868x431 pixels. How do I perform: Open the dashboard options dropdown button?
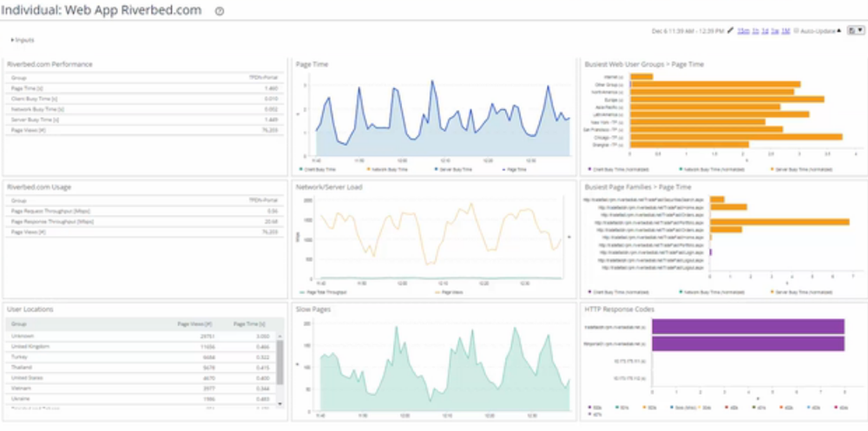point(855,30)
